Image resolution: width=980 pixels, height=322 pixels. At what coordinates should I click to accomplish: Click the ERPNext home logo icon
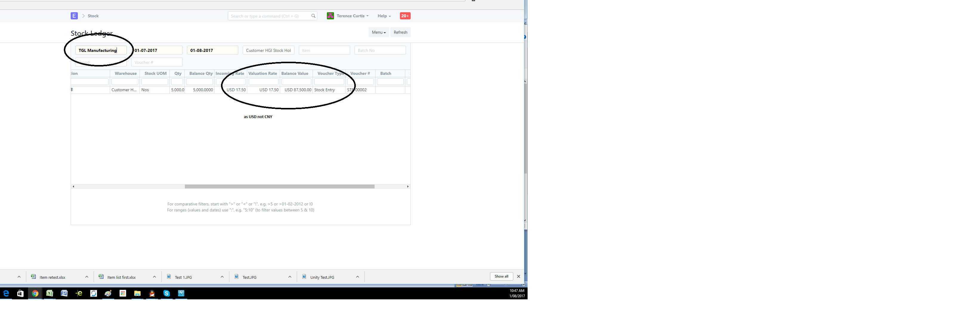(74, 16)
